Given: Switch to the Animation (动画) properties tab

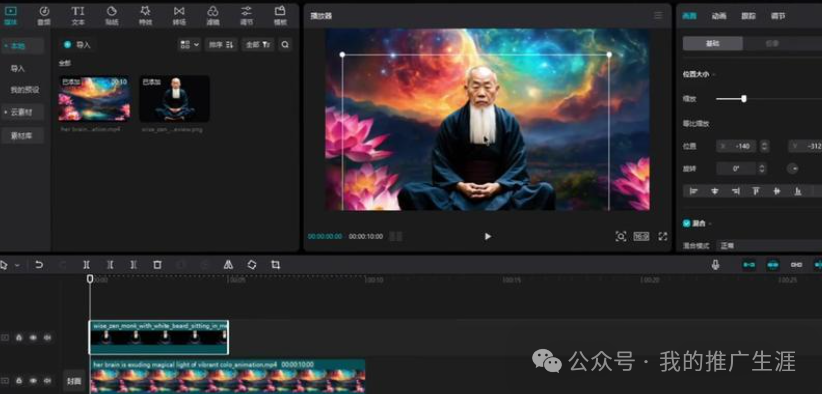Looking at the screenshot, I should pos(719,16).
